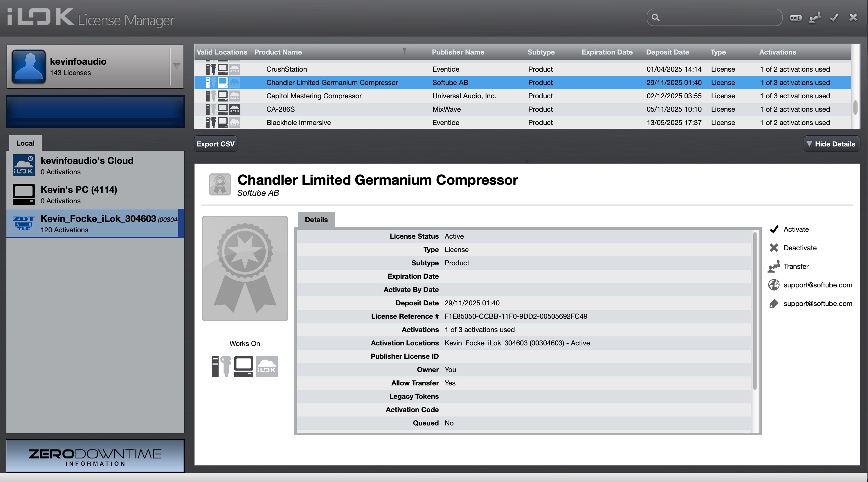Viewport: 868px width, 482px height.
Task: Click the Transfer label in details
Action: pos(796,266)
